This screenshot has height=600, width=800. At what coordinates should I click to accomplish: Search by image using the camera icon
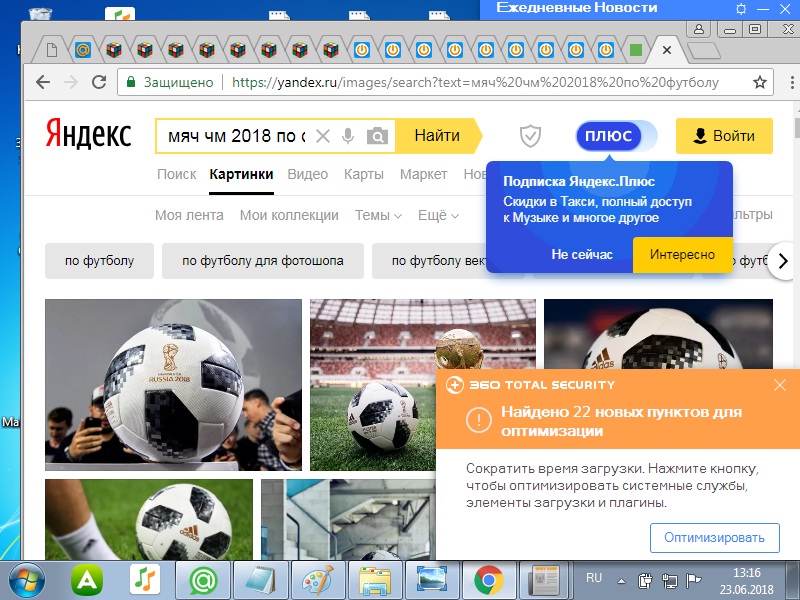tap(377, 136)
